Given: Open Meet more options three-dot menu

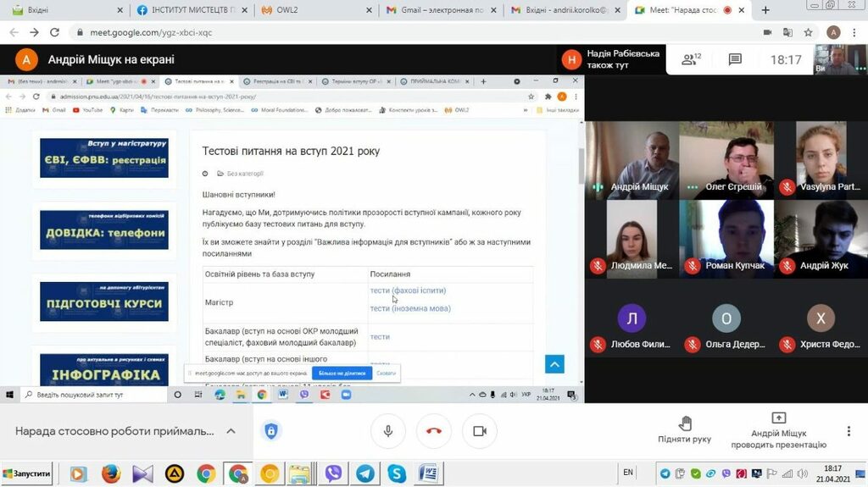Looking at the screenshot, I should [849, 431].
